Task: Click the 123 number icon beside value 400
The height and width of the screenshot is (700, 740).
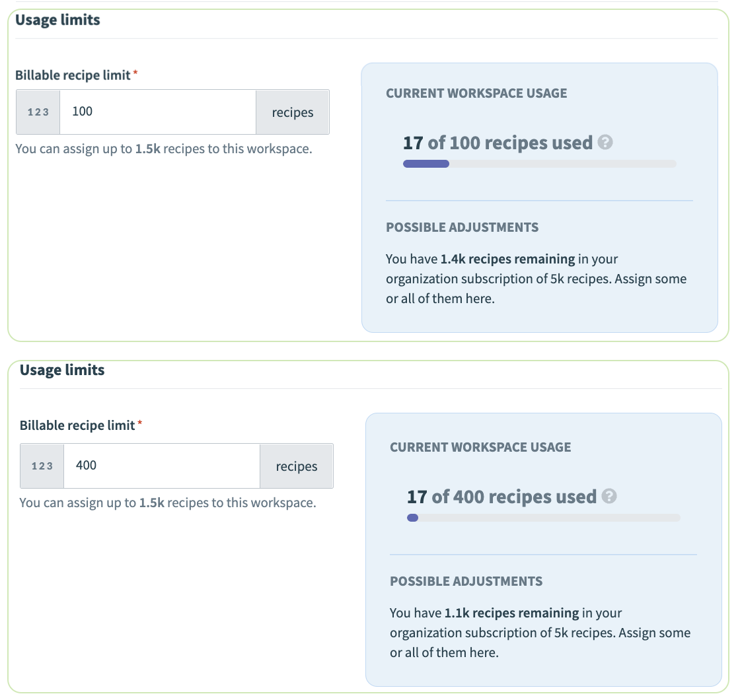Action: [42, 466]
